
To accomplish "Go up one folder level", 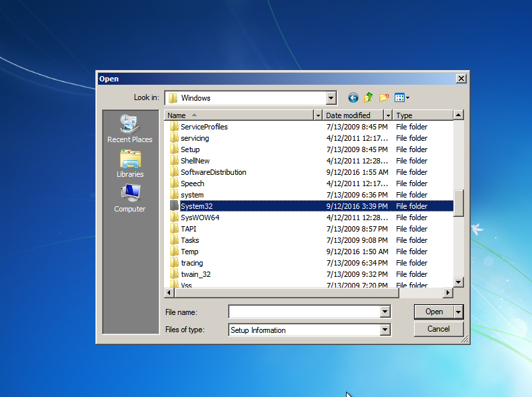I will [x=368, y=98].
